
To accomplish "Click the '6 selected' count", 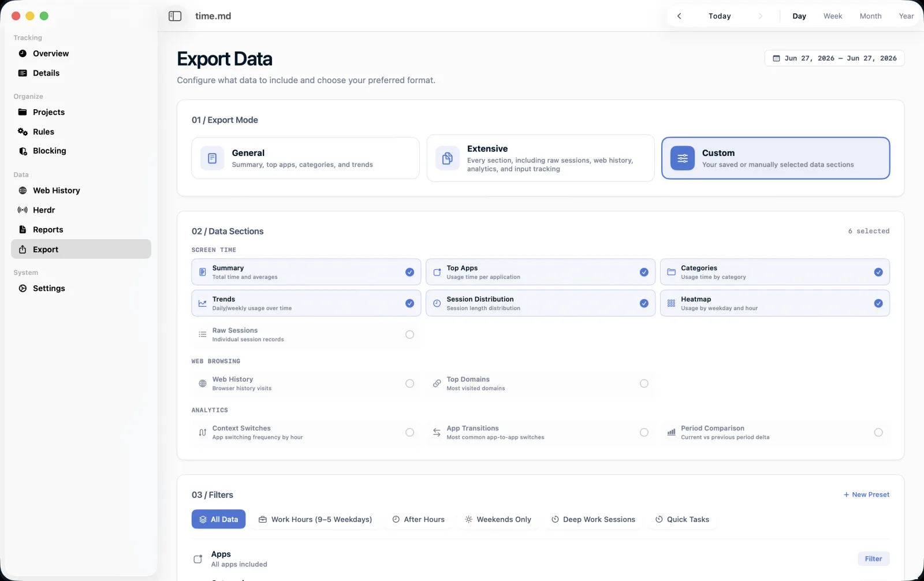I will (x=869, y=231).
